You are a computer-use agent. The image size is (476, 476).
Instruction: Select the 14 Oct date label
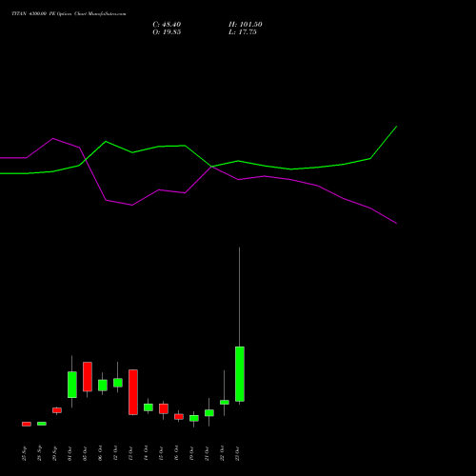tap(146, 453)
